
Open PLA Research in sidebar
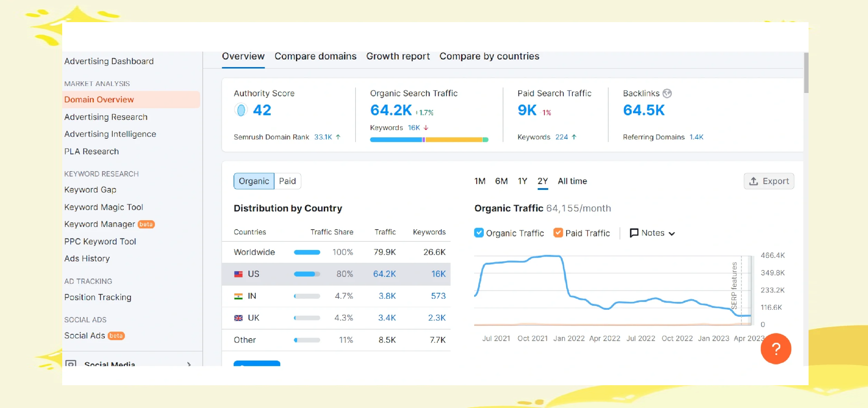92,151
